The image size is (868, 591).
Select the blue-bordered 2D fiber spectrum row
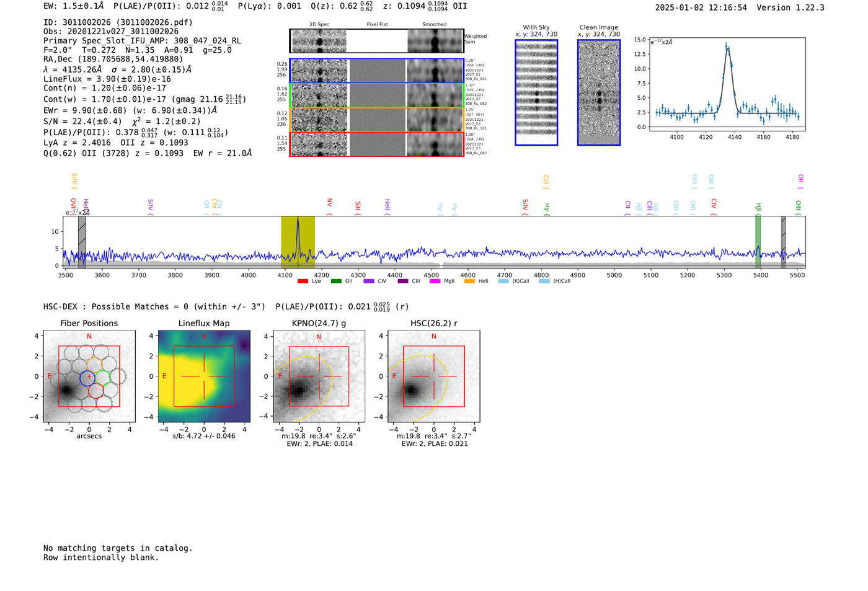click(377, 71)
